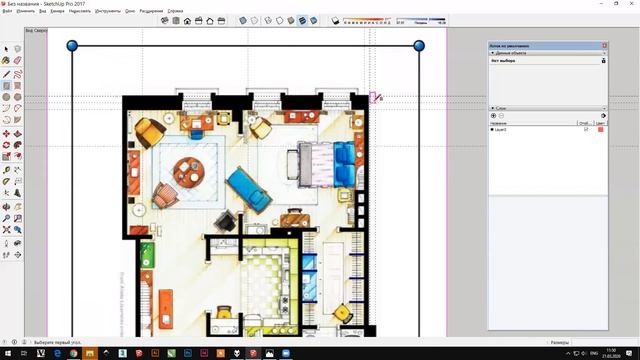Select the Circle tool

(6, 97)
